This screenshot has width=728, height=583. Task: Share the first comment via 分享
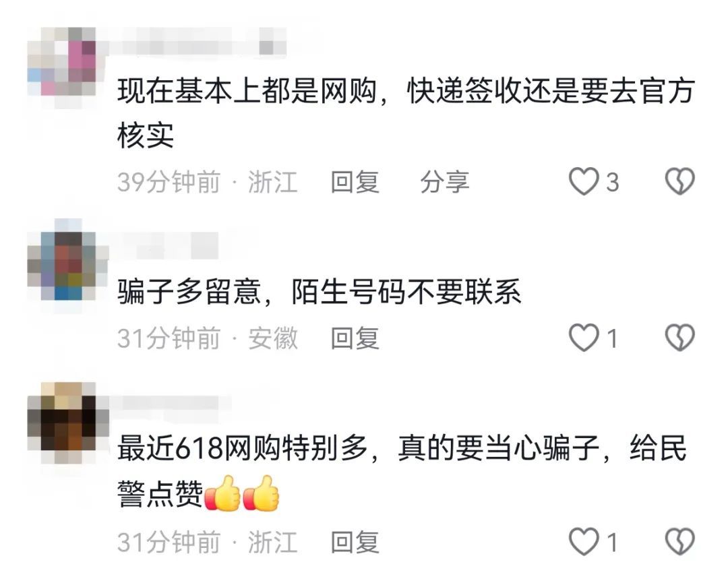point(444,181)
